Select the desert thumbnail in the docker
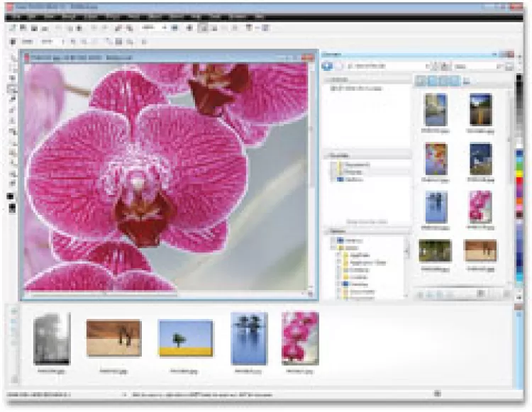Image resolution: width=532 pixels, height=412 pixels. [x=480, y=250]
